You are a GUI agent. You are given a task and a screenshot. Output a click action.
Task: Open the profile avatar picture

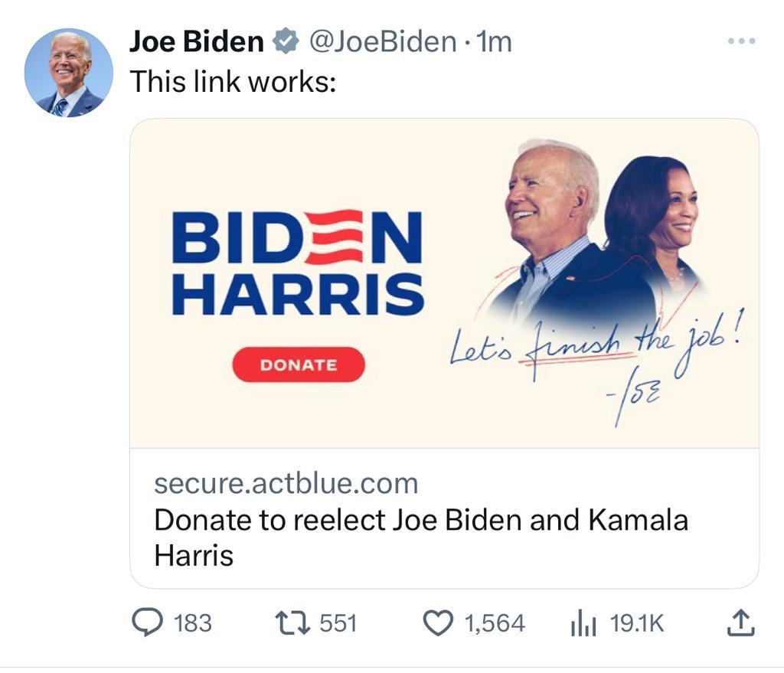click(x=69, y=73)
